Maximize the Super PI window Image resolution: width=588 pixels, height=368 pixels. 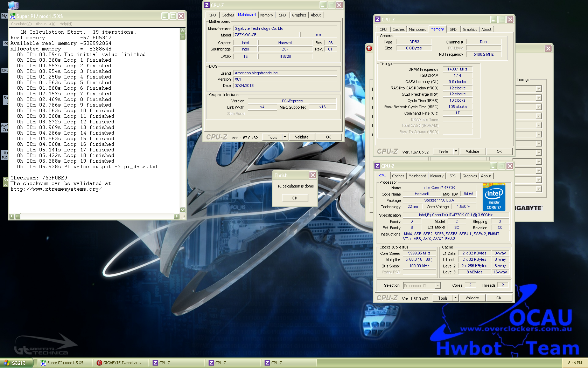pyautogui.click(x=173, y=16)
